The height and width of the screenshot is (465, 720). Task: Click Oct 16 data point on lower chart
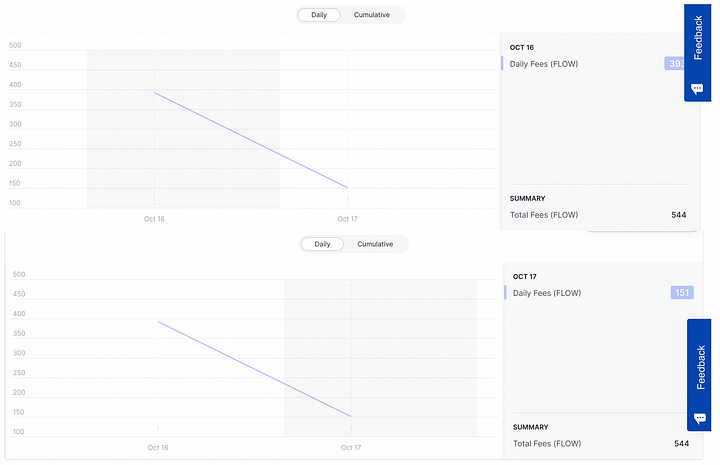click(x=158, y=322)
